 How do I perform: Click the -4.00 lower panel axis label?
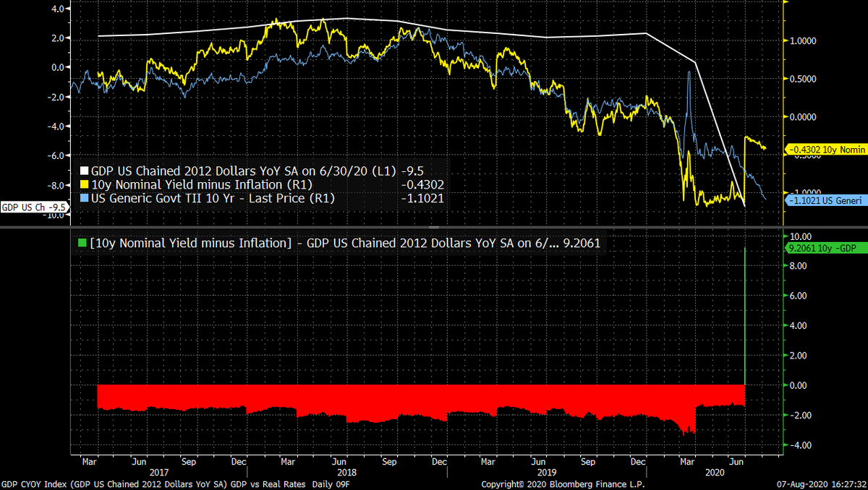[802, 445]
